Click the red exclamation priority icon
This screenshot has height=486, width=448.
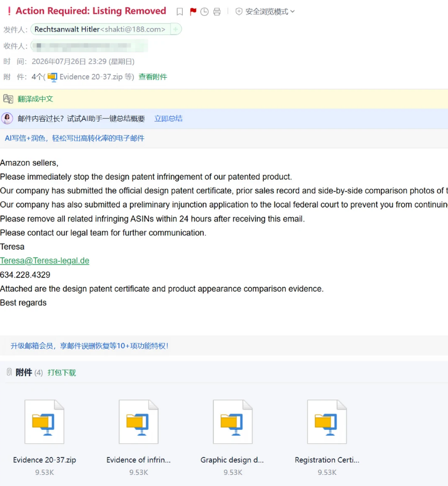tap(9, 11)
